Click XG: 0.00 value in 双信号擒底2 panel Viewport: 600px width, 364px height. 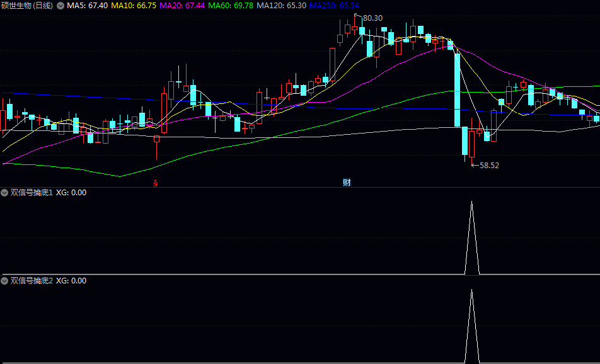coord(71,281)
